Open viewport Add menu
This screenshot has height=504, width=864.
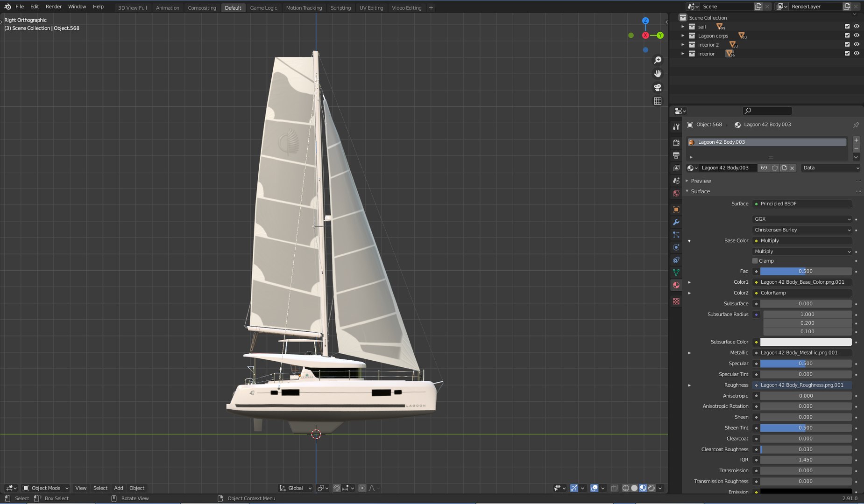tap(119, 488)
